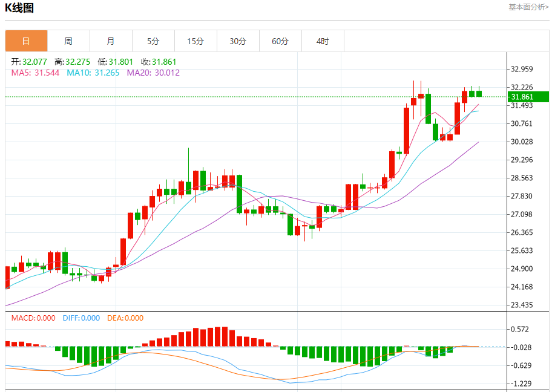Click the rightmost green candlestick on chart
Screen dimensions: 552x392
pyautogui.click(x=479, y=93)
